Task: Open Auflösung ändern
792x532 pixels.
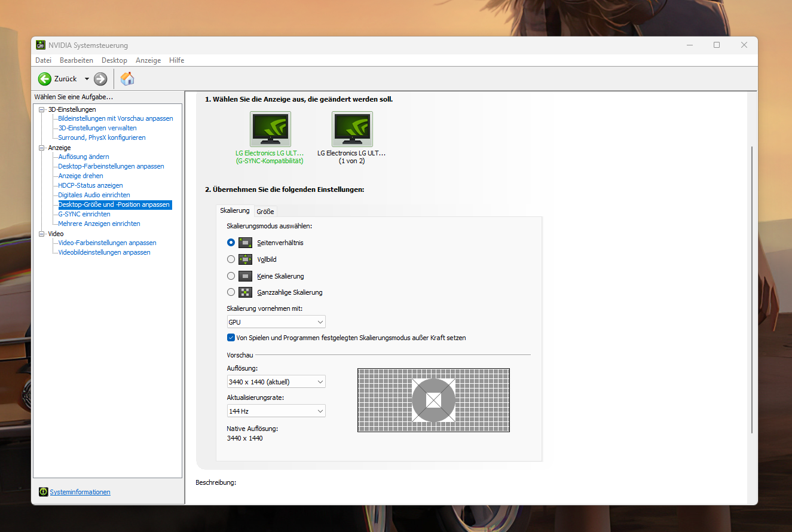Action: [x=84, y=157]
